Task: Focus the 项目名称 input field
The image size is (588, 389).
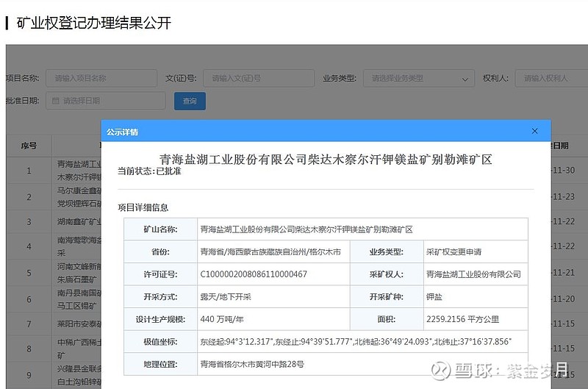Action: point(101,78)
